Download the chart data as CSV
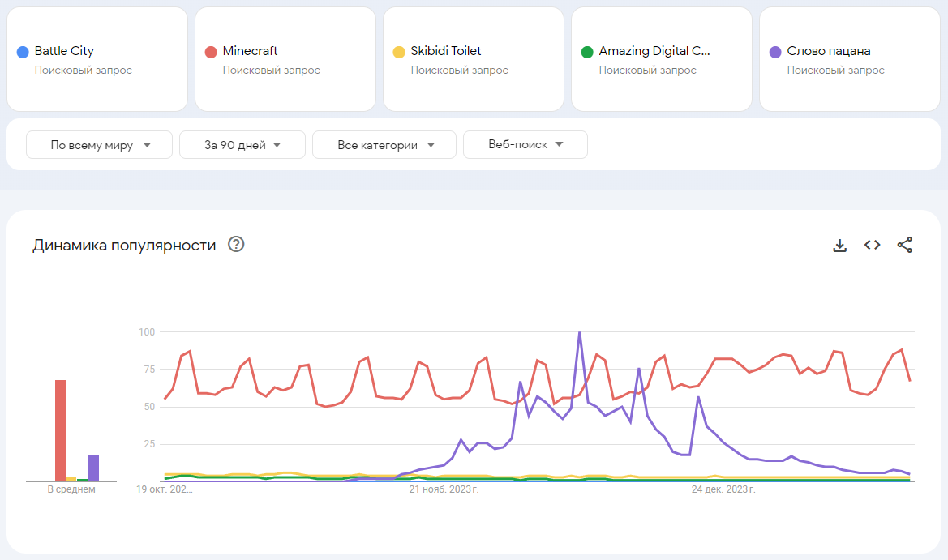This screenshot has height=560, width=948. point(839,245)
